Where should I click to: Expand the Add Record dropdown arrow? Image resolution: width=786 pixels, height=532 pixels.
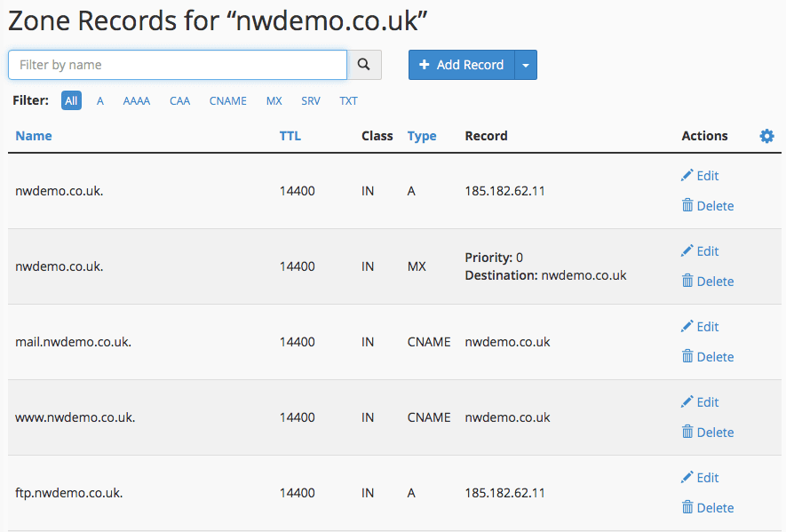coord(526,65)
